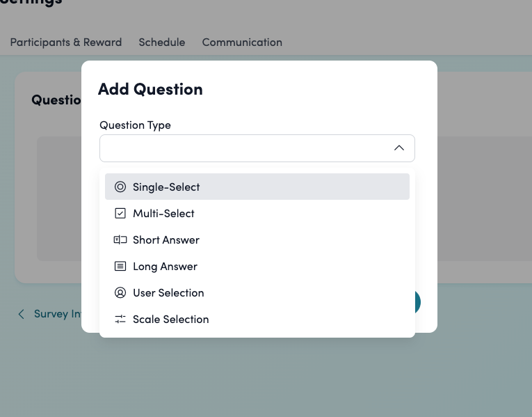
Task: Click the paragraph icon beside Long Answer
Action: click(x=120, y=266)
